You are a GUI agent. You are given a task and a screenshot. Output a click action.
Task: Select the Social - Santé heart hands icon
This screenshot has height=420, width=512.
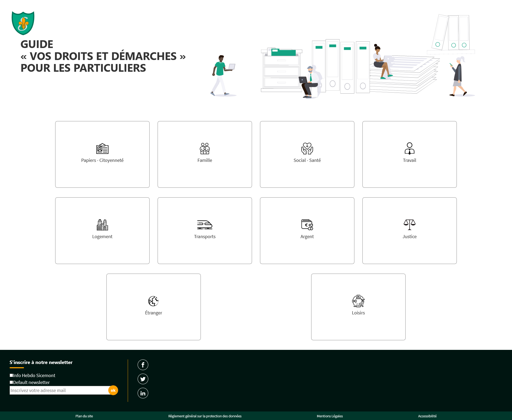point(307,149)
